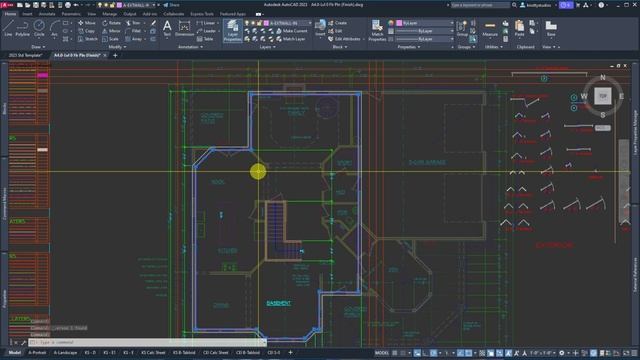Open the Output ribbon tab
The image size is (640, 360).
click(x=129, y=14)
